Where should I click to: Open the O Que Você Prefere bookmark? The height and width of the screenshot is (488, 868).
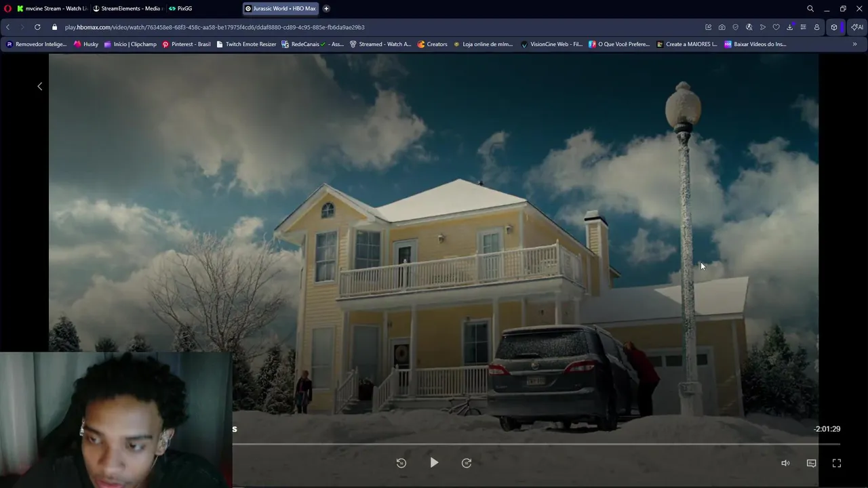pos(620,44)
